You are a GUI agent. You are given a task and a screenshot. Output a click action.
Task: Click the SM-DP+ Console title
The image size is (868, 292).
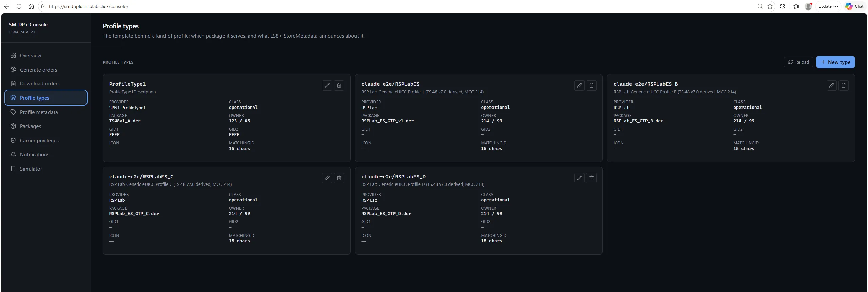tap(28, 25)
